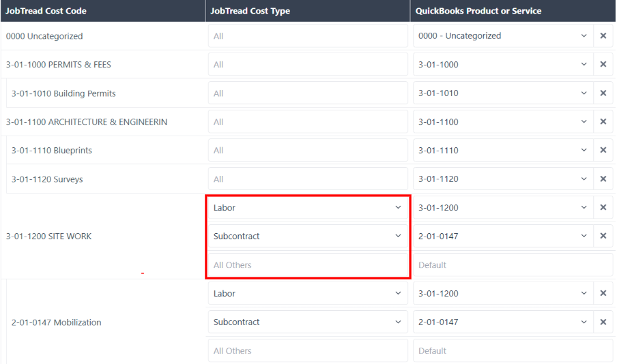617x364 pixels.
Task: Open the Labor cost type dropdown for Mobilization
Action: pos(308,293)
